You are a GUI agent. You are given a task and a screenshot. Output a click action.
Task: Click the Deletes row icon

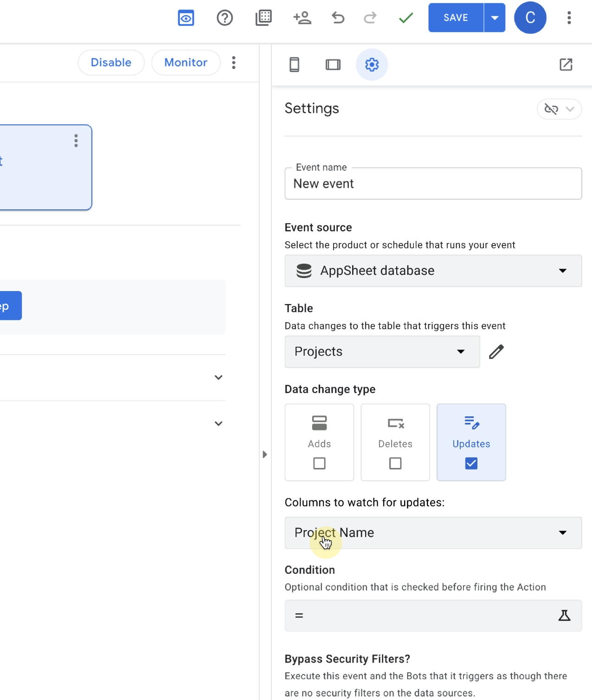click(x=396, y=423)
